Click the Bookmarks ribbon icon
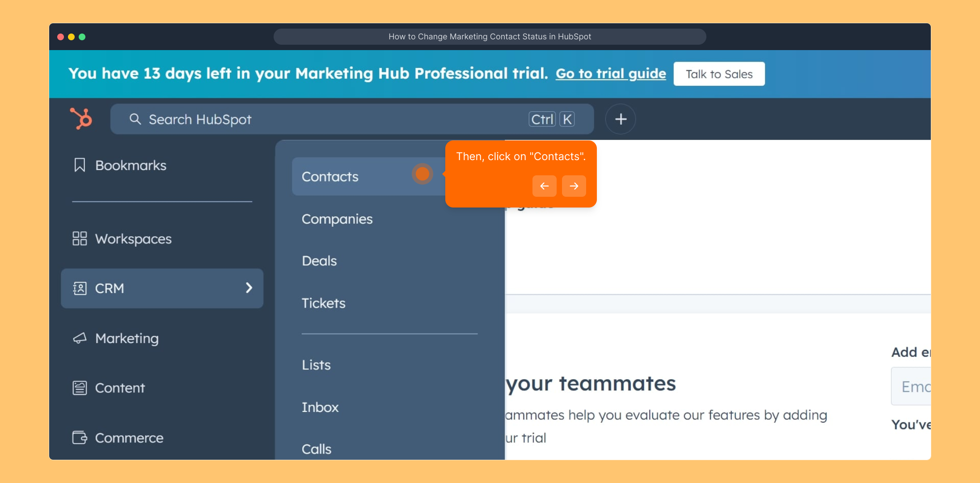 [x=80, y=165]
